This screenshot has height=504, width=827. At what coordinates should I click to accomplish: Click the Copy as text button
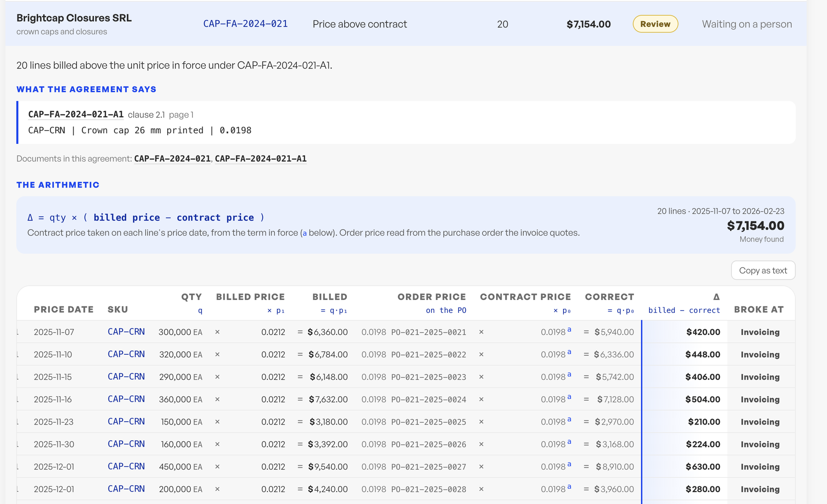coord(763,271)
